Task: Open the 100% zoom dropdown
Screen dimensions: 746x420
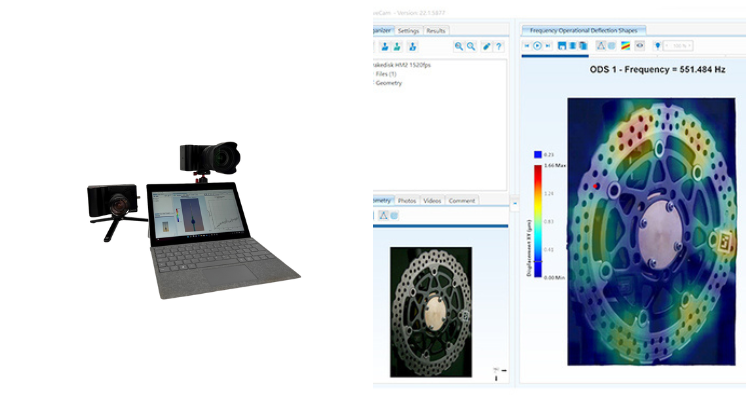Action: click(678, 46)
